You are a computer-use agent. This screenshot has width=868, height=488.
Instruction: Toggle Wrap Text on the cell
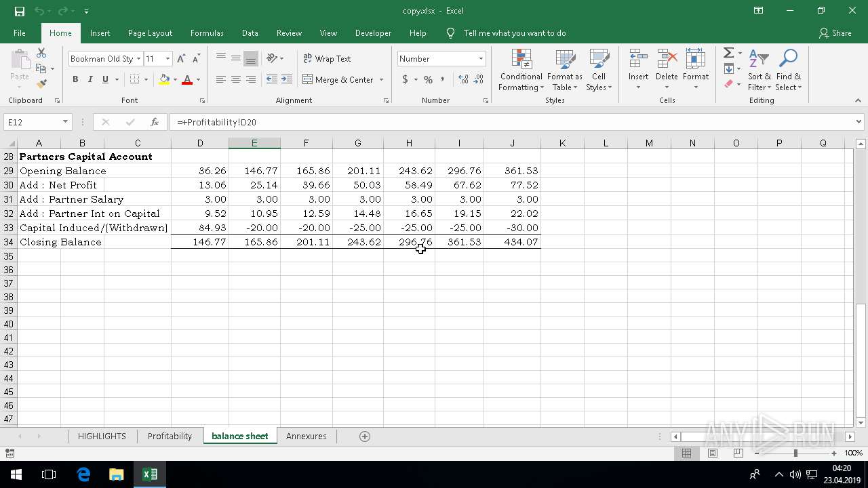(327, 59)
